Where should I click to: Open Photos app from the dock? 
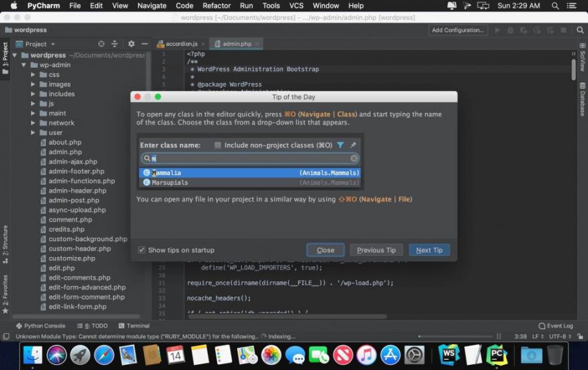point(271,355)
